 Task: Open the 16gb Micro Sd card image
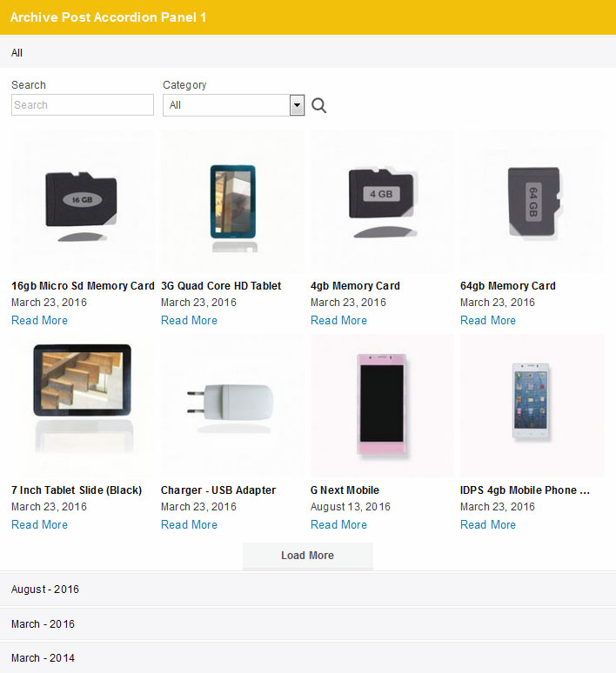tap(83, 202)
